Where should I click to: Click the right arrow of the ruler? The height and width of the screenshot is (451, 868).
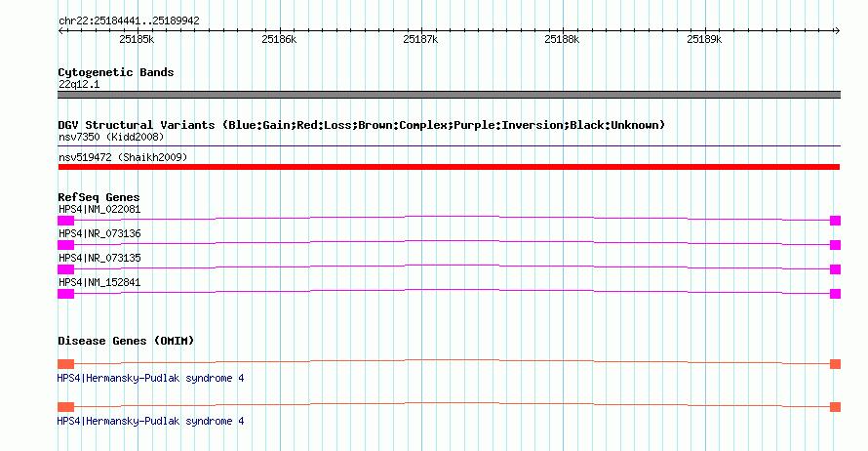837,30
